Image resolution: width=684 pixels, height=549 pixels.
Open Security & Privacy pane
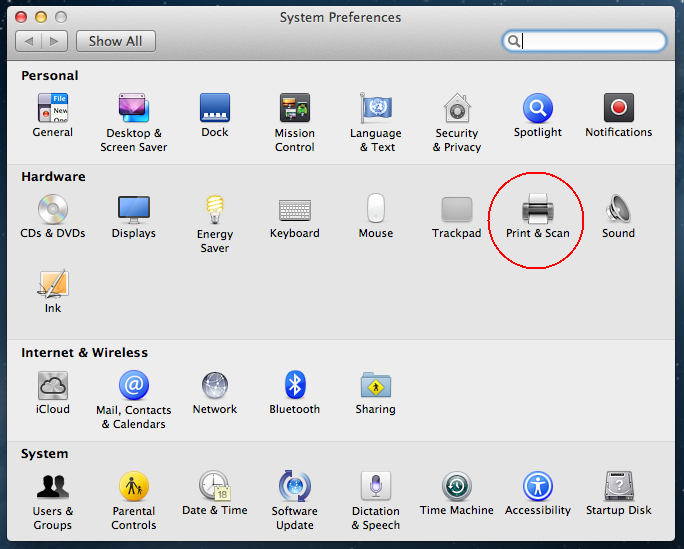tap(457, 109)
